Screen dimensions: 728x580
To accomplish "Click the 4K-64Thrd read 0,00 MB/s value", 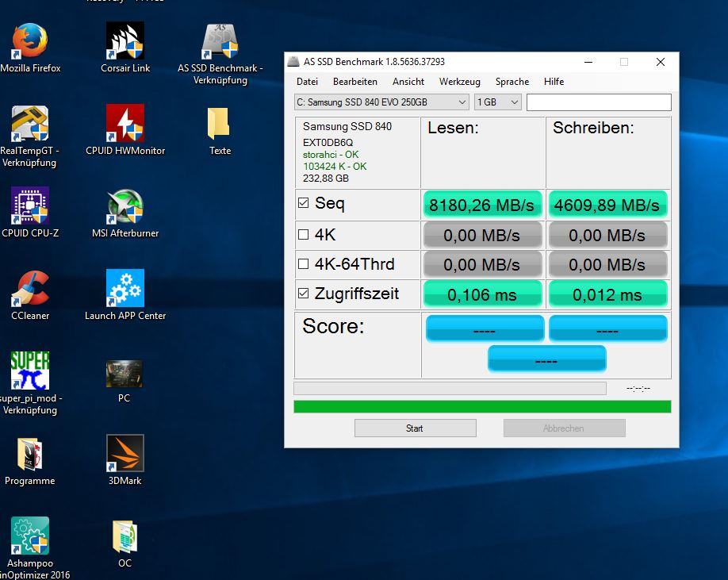I will [482, 265].
